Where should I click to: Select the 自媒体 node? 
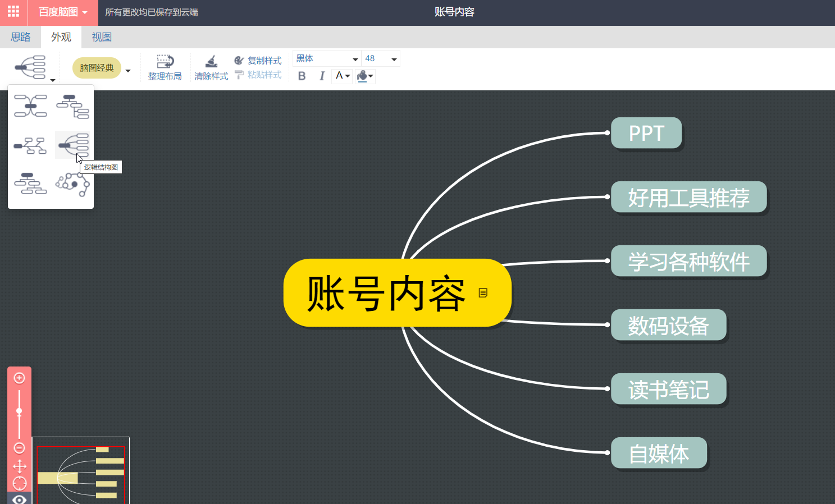click(659, 453)
